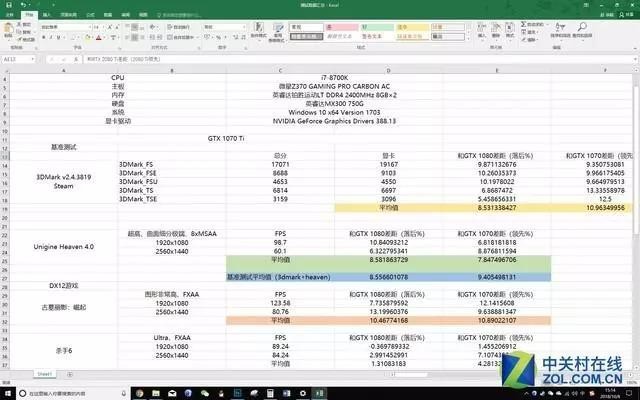Screen dimensions: 640x400
Task: Toggle bold formatting
Action: (x=43, y=38)
